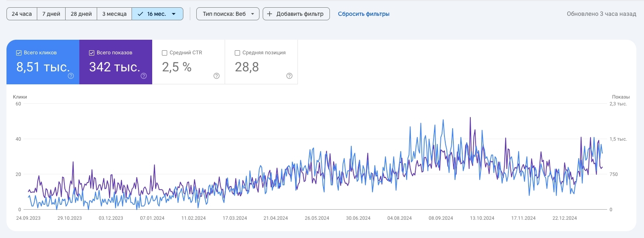Click the 29.10.2023 axis date label

pyautogui.click(x=70, y=218)
